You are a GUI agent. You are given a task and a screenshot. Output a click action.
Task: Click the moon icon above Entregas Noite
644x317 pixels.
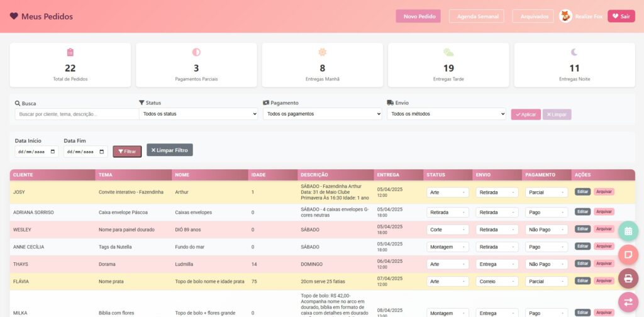click(574, 52)
